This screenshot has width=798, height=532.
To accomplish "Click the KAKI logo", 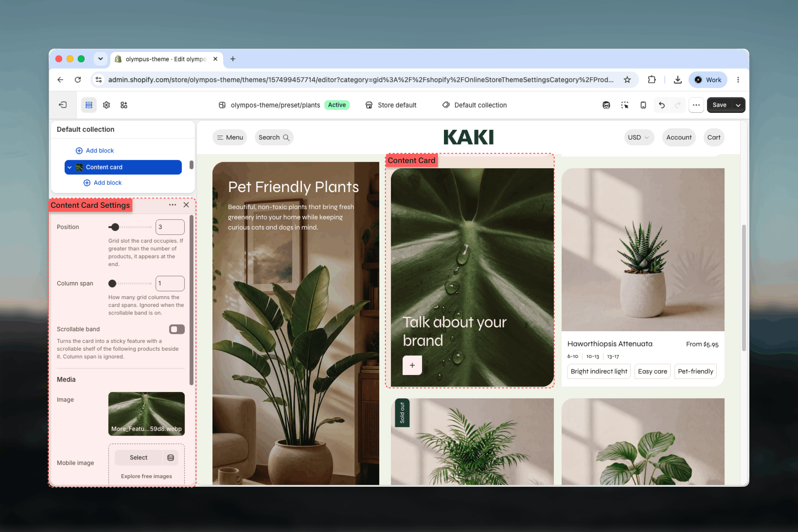I will [469, 138].
